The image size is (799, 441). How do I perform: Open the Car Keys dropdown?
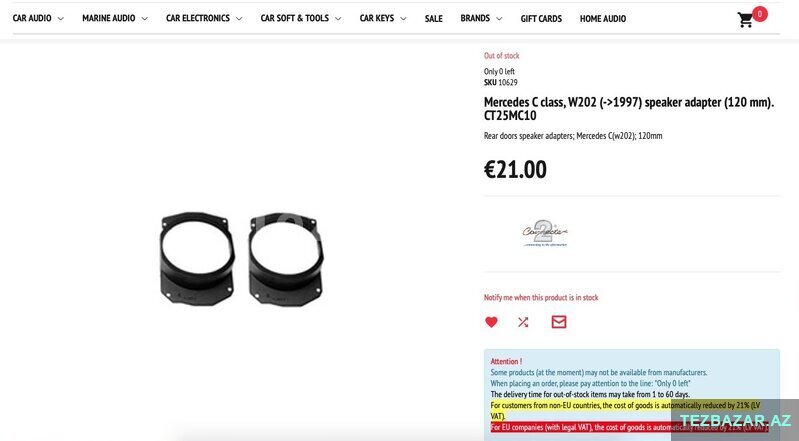383,18
